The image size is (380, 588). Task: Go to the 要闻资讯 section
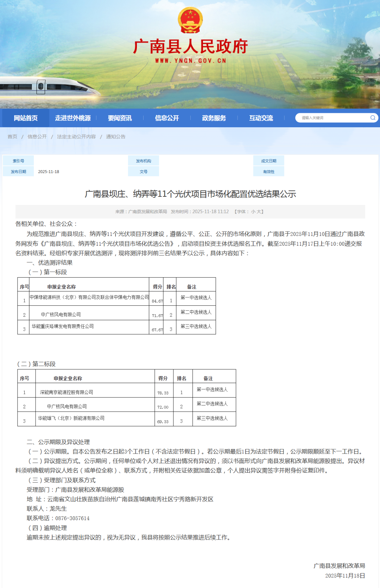coord(120,118)
